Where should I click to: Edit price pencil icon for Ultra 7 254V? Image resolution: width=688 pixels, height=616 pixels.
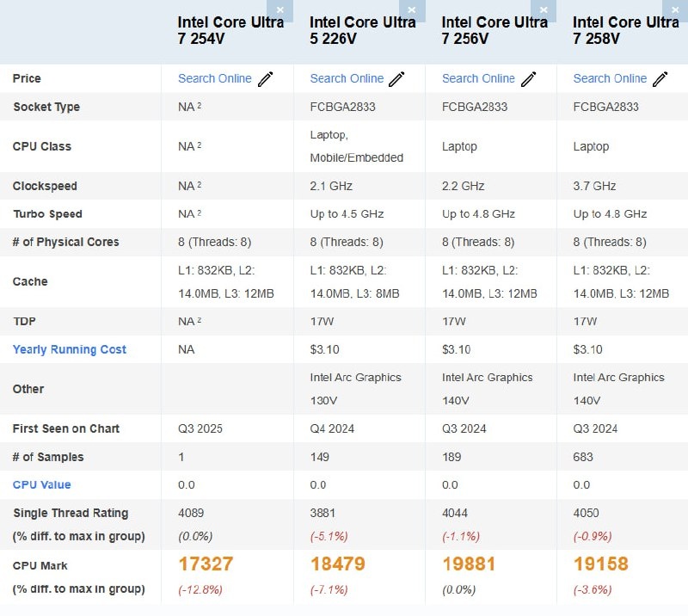(x=265, y=79)
